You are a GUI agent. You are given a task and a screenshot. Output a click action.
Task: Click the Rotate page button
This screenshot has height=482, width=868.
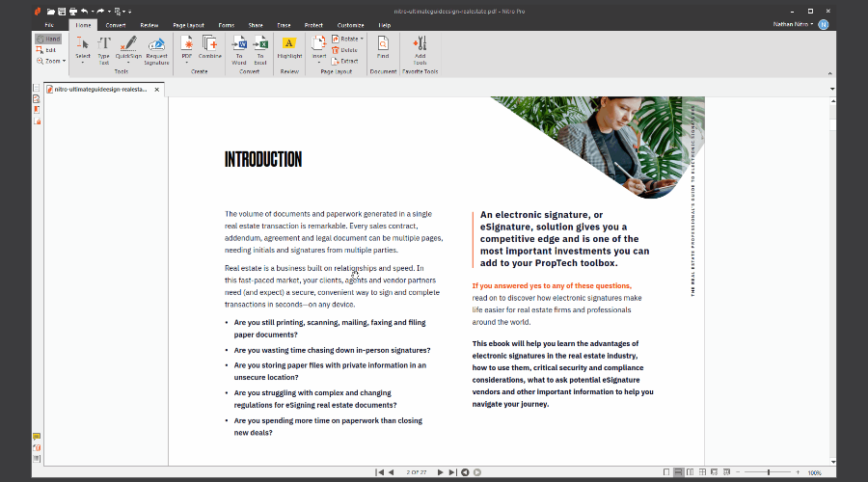[x=344, y=39]
